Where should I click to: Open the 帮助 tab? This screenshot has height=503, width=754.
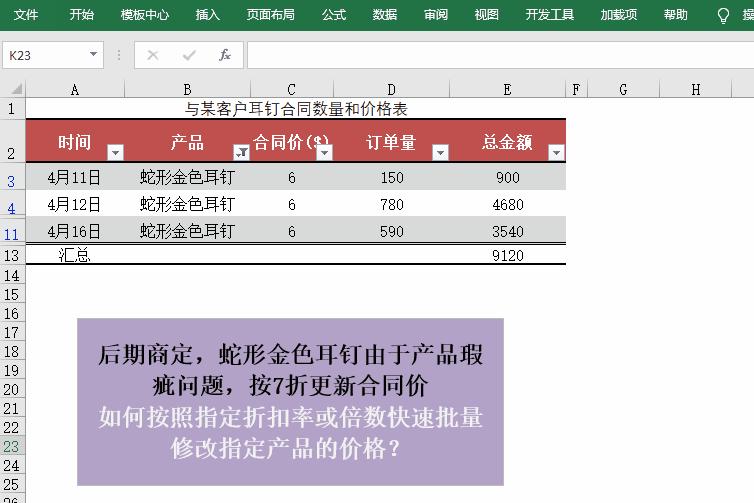click(x=676, y=15)
